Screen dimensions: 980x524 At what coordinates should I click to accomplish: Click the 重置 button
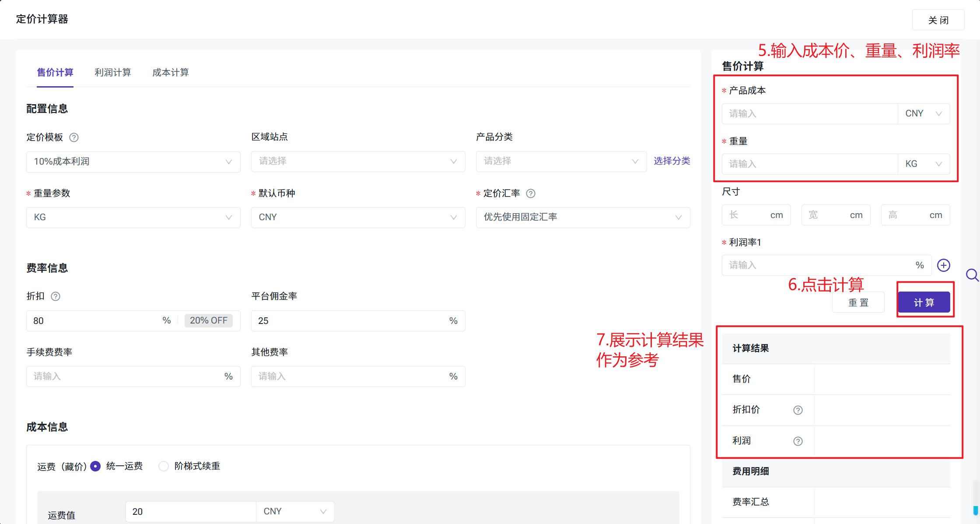click(x=858, y=302)
